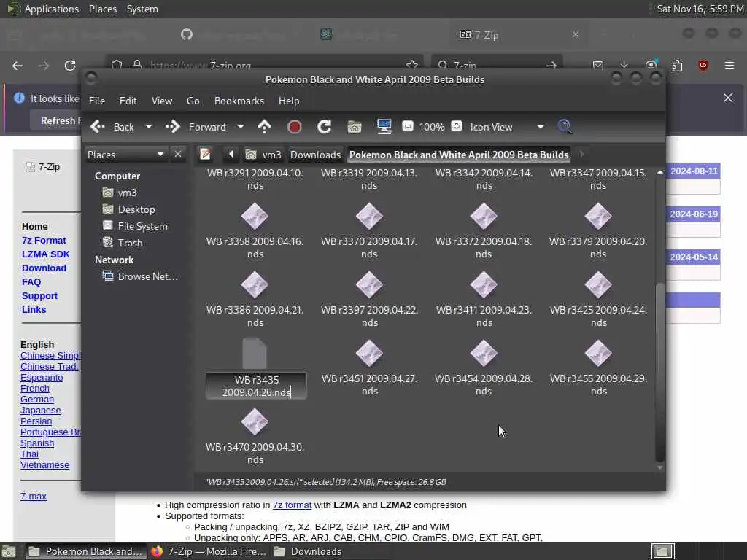This screenshot has width=747, height=560.
Task: Toggle the location text entry pencil icon
Action: (205, 155)
